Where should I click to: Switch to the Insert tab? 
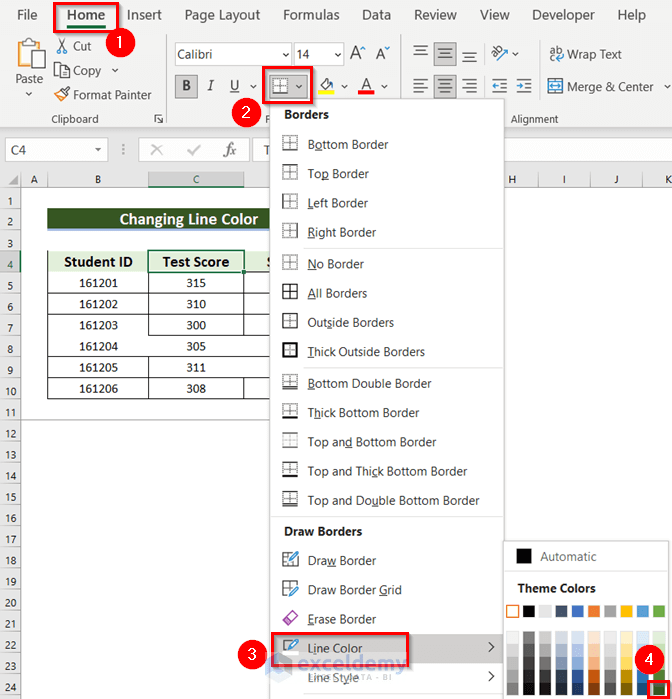point(144,15)
